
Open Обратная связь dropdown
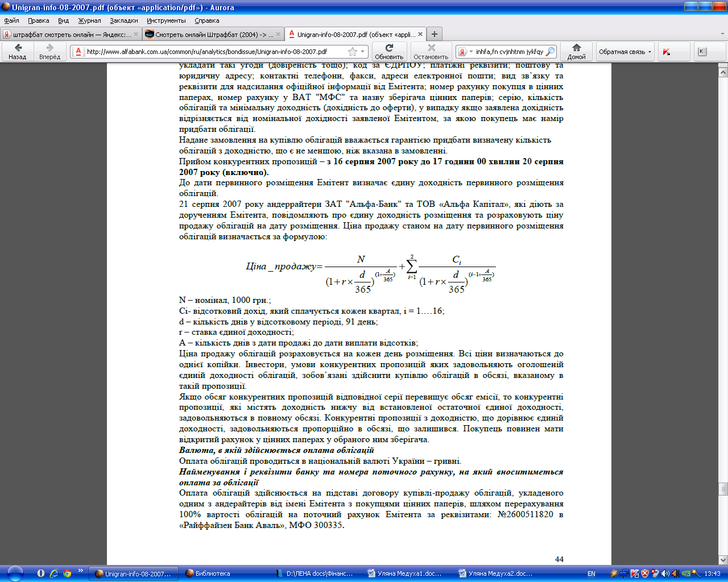625,52
